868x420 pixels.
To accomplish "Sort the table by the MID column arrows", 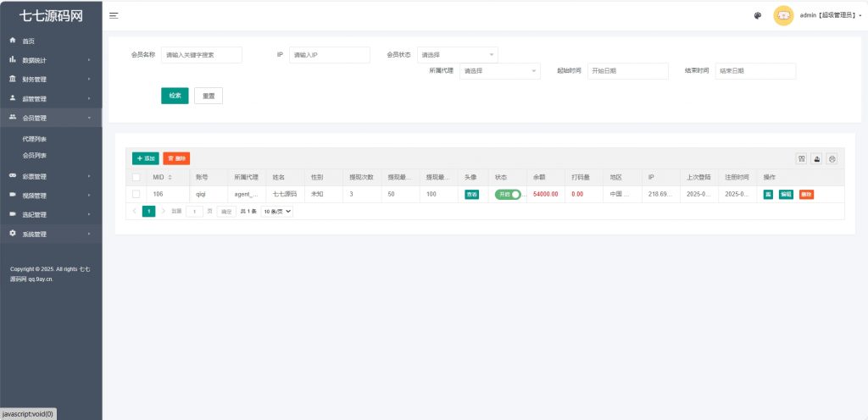I will pos(170,177).
